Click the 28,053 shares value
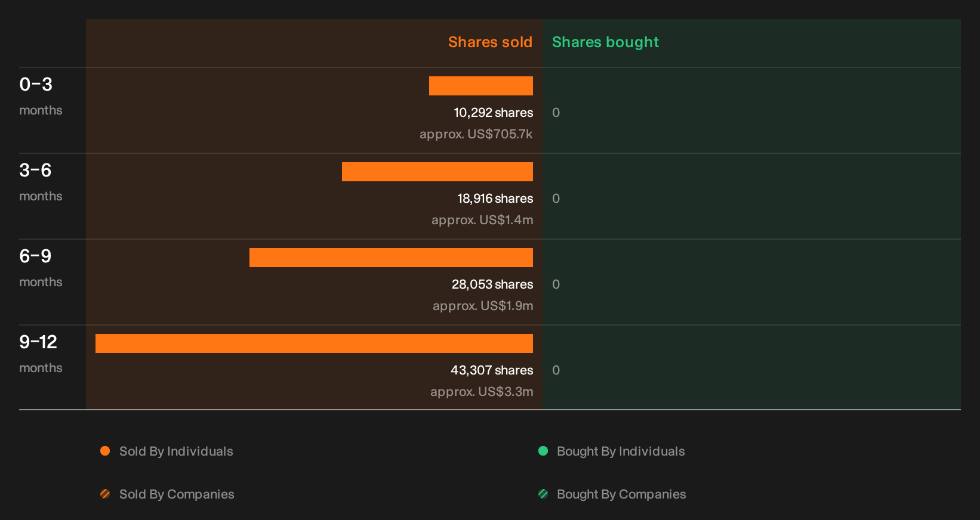This screenshot has height=520, width=980. (x=492, y=284)
